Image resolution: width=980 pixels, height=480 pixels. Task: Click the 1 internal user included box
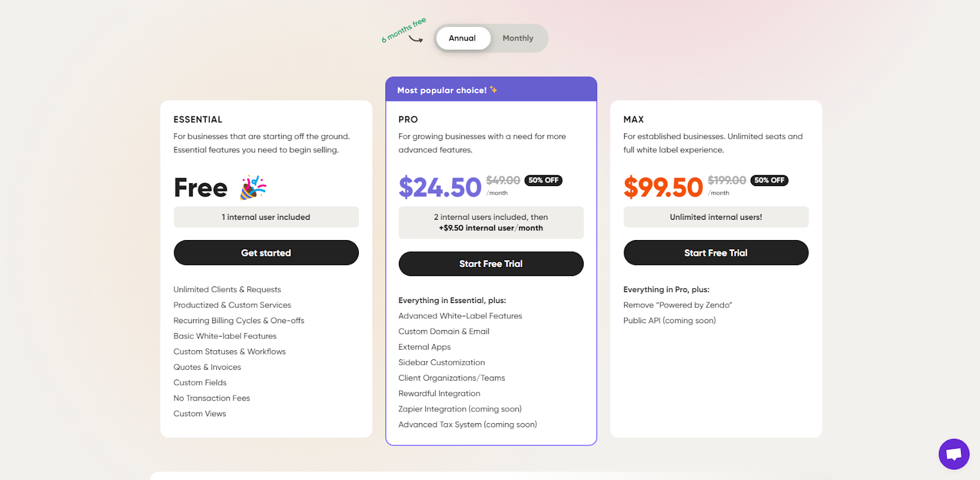tap(266, 217)
